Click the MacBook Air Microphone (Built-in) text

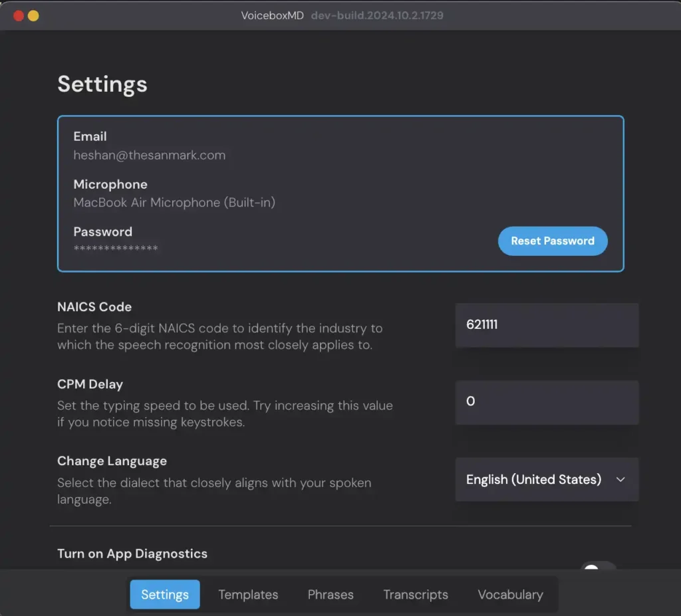[174, 203]
